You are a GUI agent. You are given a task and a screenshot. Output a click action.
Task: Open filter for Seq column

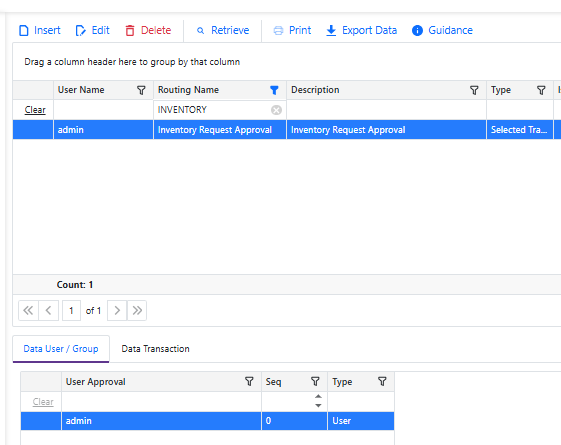(315, 381)
